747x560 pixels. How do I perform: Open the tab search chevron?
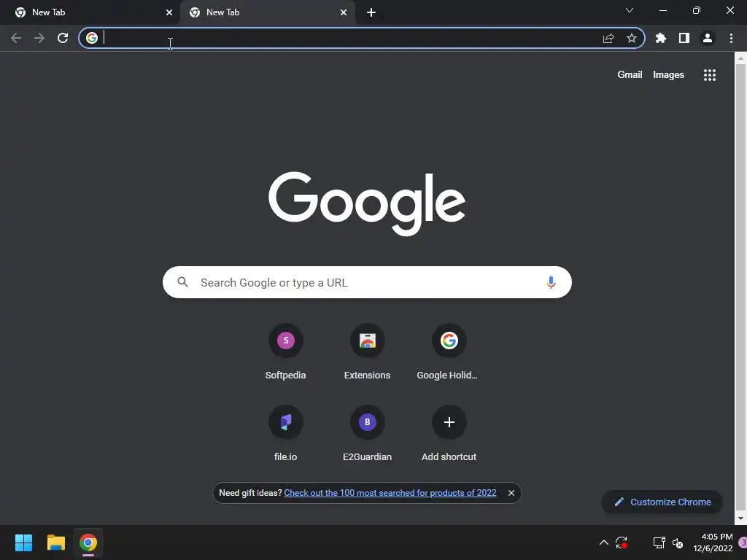pyautogui.click(x=630, y=10)
